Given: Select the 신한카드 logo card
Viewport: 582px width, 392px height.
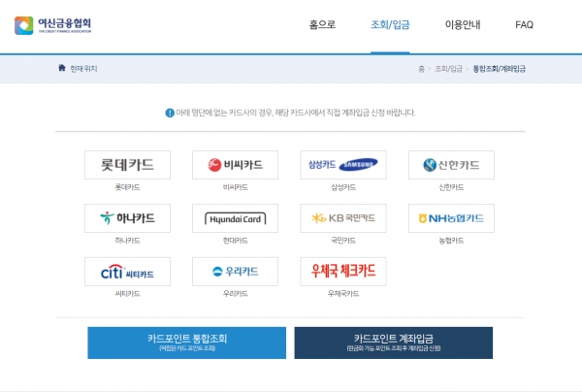Looking at the screenshot, I should [451, 165].
